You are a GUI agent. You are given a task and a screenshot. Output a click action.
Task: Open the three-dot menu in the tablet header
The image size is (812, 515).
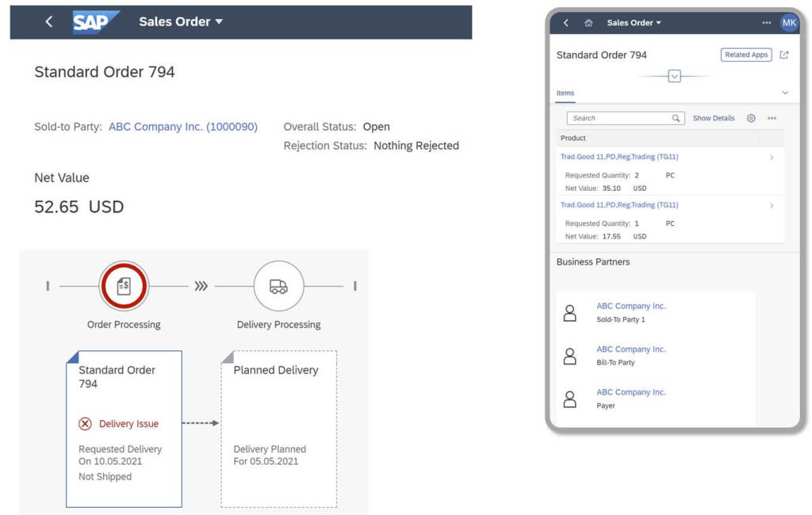point(766,23)
